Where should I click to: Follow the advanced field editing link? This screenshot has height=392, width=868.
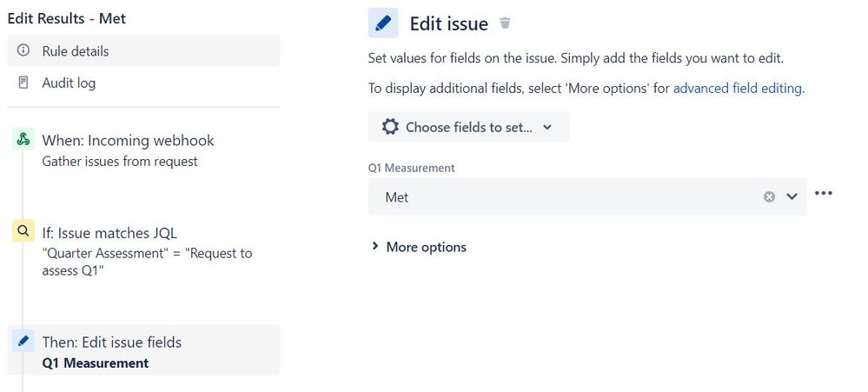point(738,88)
